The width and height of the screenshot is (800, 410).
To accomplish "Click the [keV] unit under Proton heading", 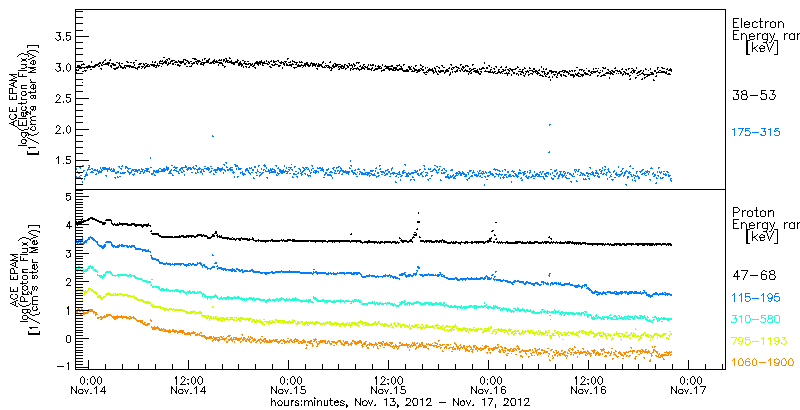I will click(x=761, y=237).
